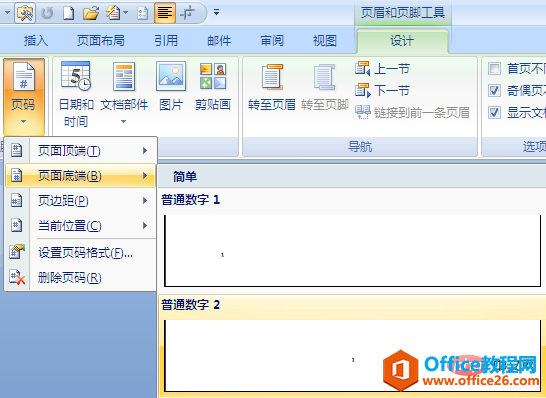
Task: Create a new blank document via page icon
Action: [x=69, y=13]
